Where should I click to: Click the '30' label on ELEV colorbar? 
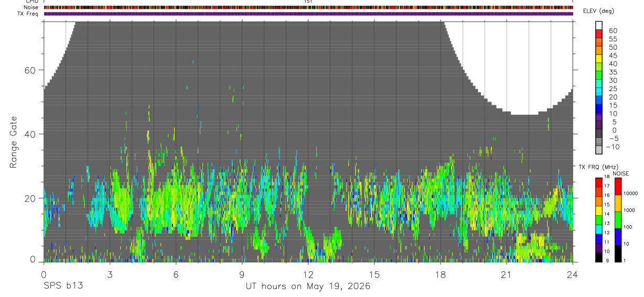(x=613, y=81)
